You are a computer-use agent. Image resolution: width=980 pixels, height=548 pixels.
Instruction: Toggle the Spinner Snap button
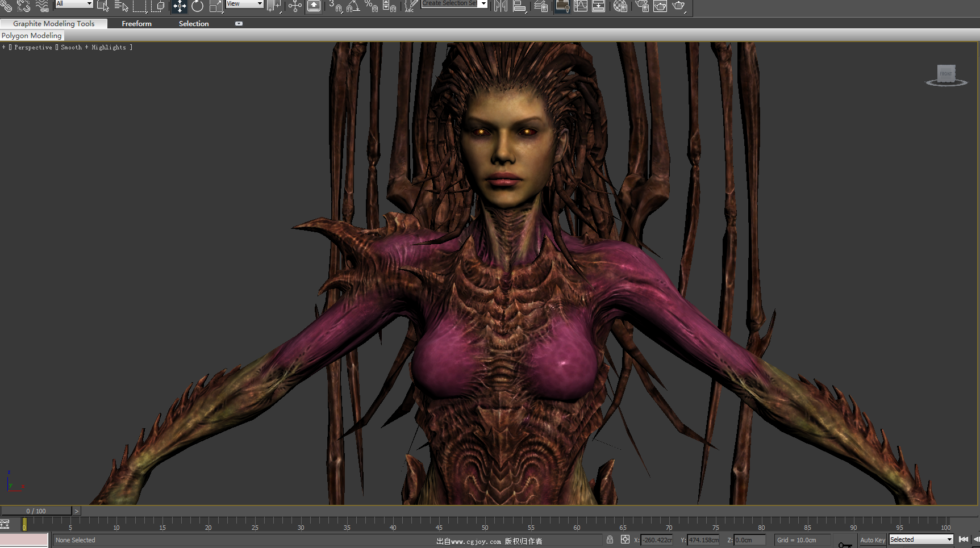(x=389, y=6)
